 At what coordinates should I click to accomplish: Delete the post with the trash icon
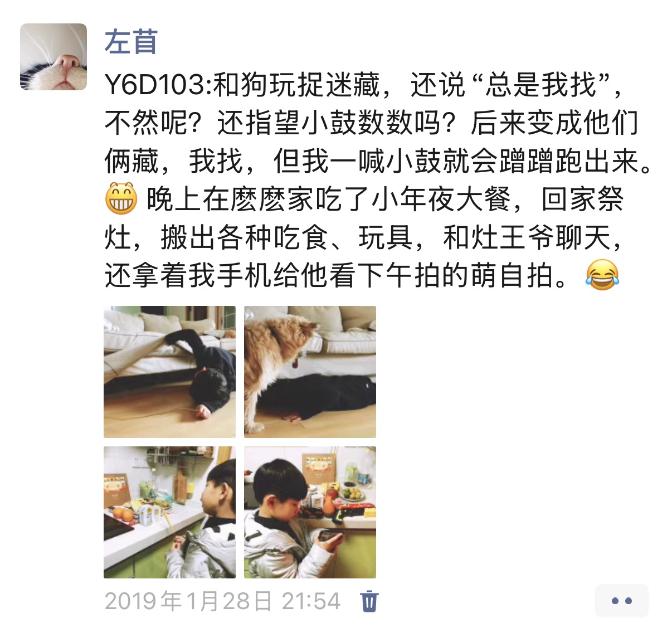coord(369,601)
